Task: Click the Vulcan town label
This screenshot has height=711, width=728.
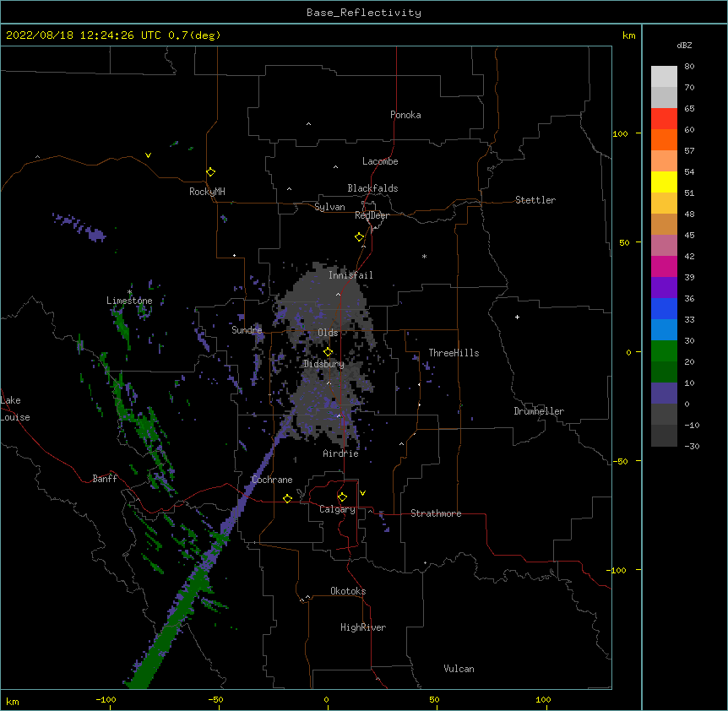Action: (459, 669)
